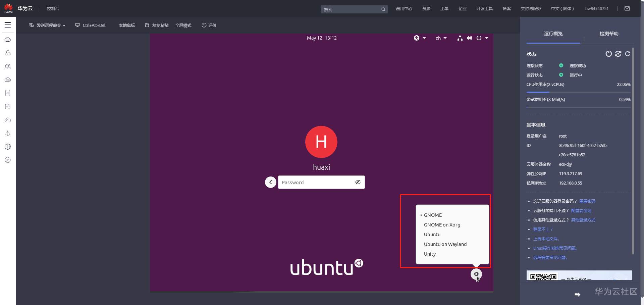
Task: Click the huaxi user avatar
Action: (321, 142)
